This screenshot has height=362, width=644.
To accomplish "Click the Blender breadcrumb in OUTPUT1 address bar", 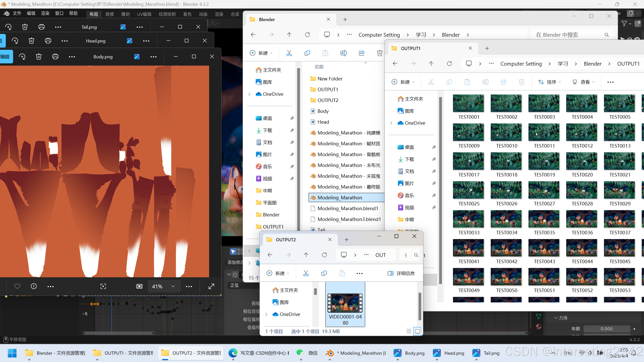I will pos(593,64).
